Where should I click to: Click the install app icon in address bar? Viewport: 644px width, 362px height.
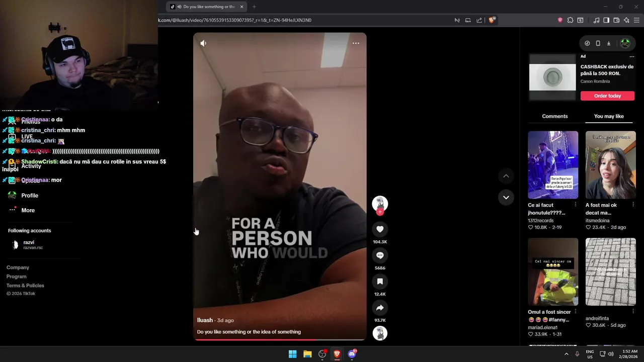click(468, 20)
